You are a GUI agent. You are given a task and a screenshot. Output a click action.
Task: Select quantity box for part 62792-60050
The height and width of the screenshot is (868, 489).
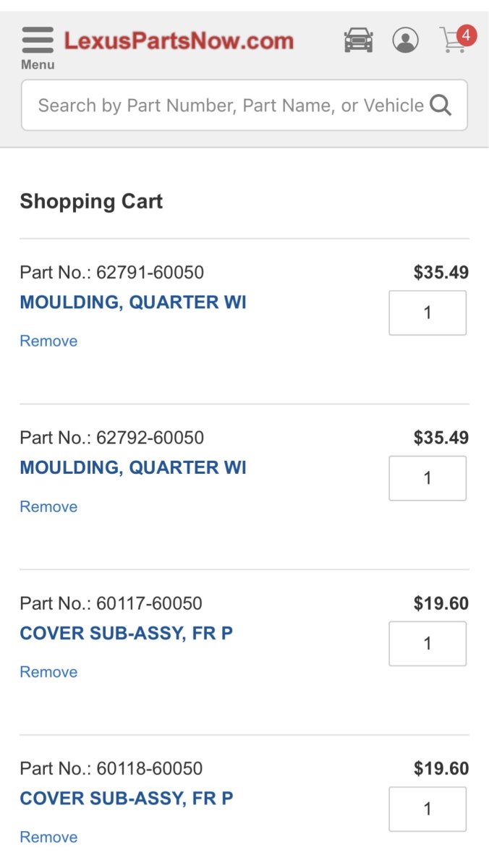[428, 478]
